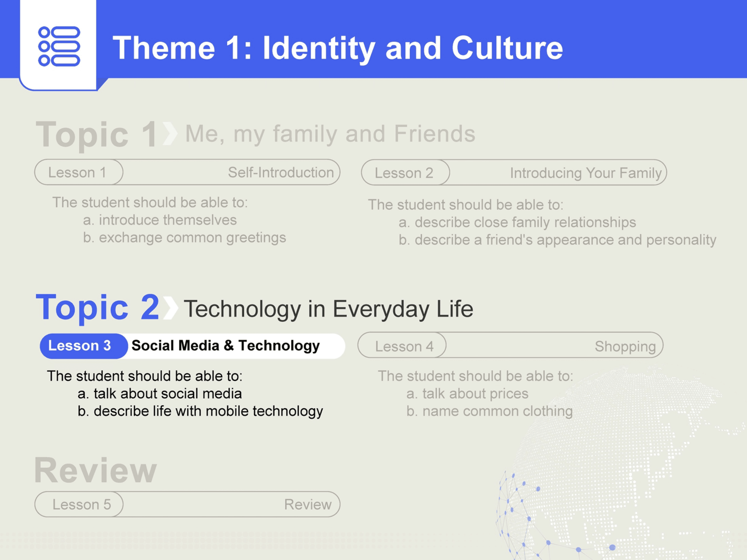
Task: Click the Self-Introduction lesson title
Action: (x=281, y=173)
